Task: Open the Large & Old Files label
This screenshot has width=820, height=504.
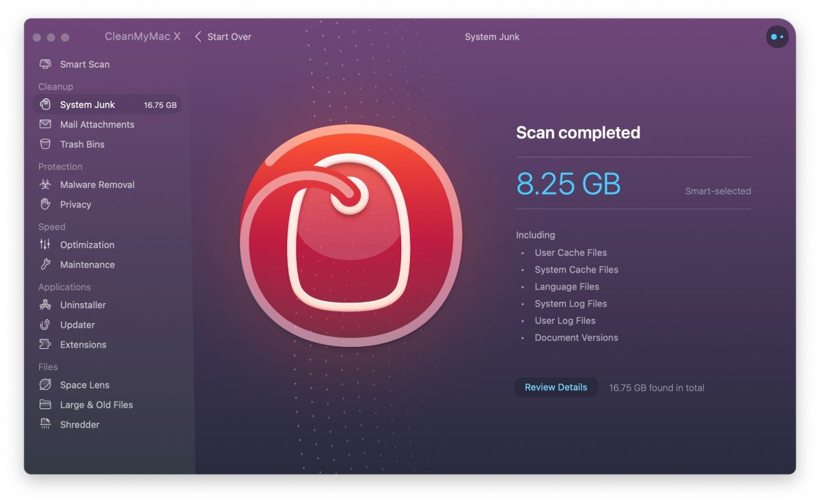Action: 96,404
